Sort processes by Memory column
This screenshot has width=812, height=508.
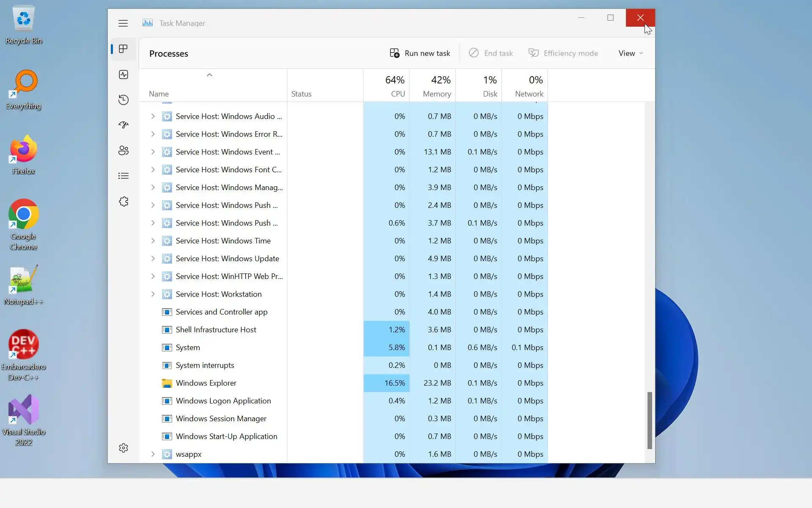[x=436, y=86]
